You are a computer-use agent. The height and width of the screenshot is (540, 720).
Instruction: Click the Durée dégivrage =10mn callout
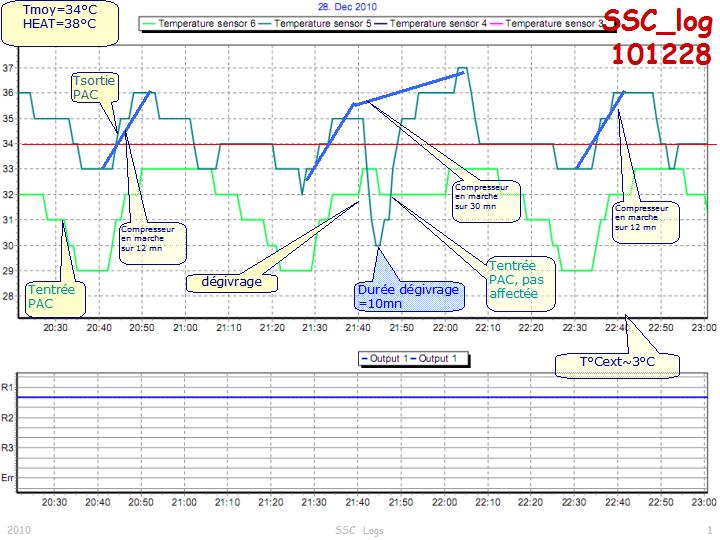pyautogui.click(x=408, y=297)
